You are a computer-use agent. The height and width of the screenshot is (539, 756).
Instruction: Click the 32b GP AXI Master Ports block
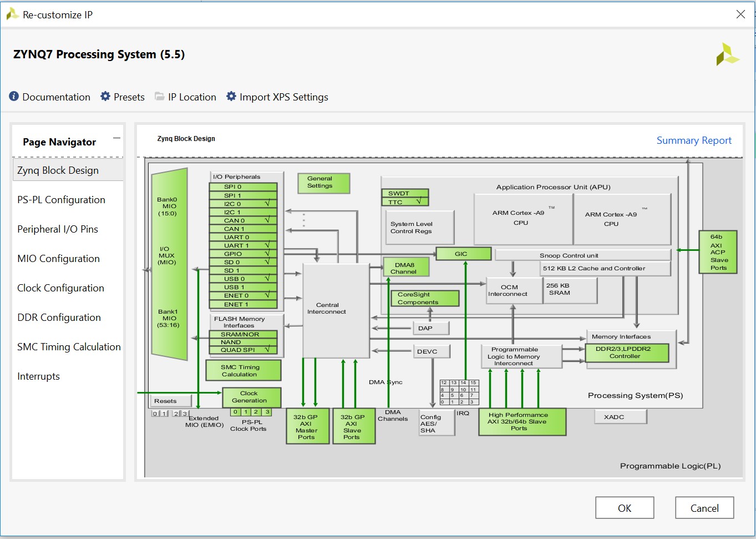tap(307, 426)
